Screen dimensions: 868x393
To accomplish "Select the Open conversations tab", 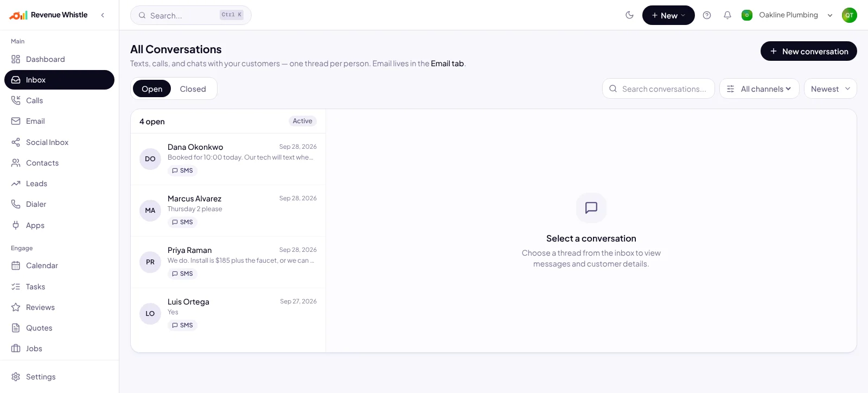I will [152, 89].
